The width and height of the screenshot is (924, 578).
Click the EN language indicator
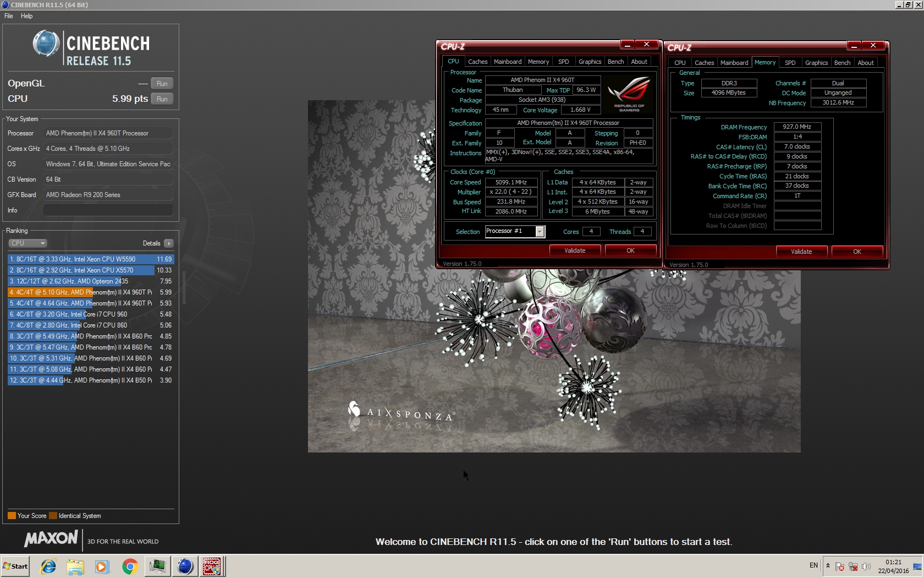(x=813, y=565)
